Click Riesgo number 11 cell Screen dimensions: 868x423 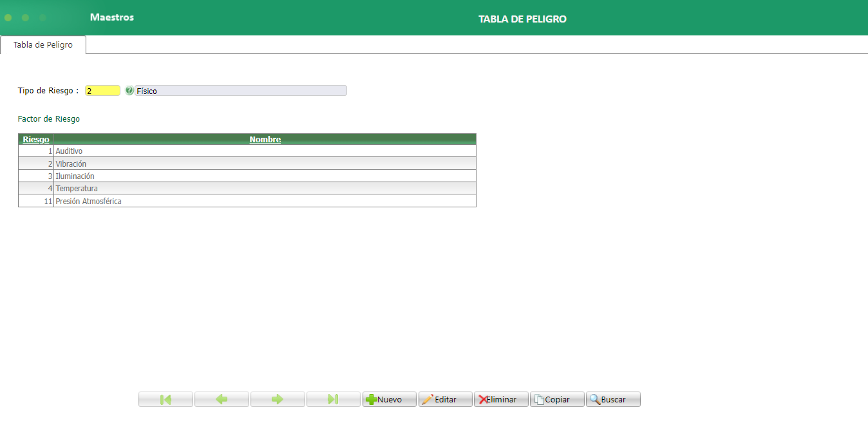pos(36,201)
